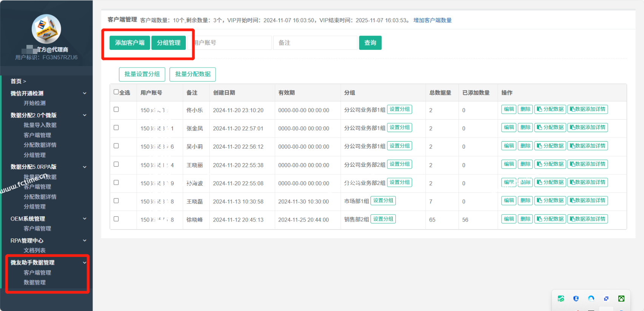
Task: Open 数据添加详情 for the 王晓磊 row
Action: click(x=588, y=200)
